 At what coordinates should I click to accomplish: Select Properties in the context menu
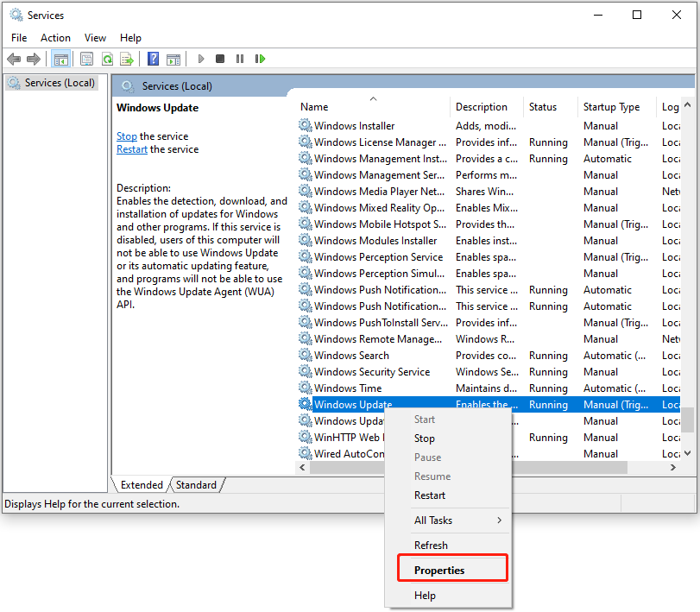tap(438, 568)
